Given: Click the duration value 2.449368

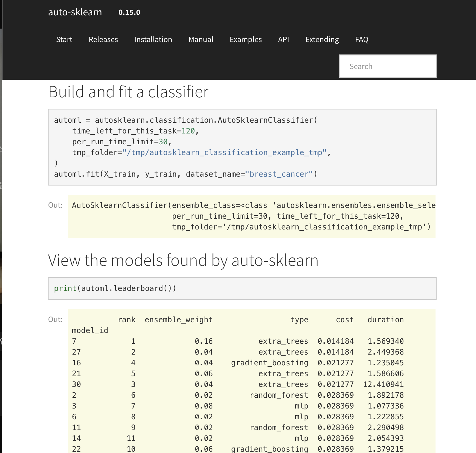Looking at the screenshot, I should coord(386,352).
